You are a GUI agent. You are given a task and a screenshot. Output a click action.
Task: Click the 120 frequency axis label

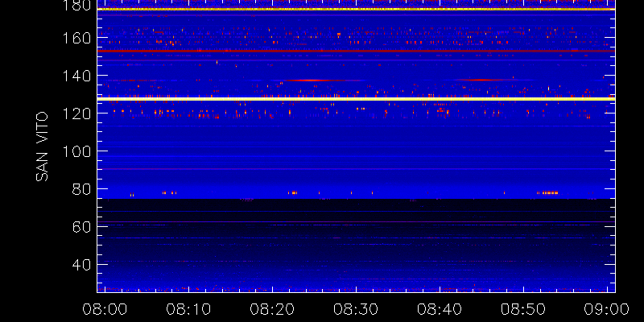coord(76,114)
